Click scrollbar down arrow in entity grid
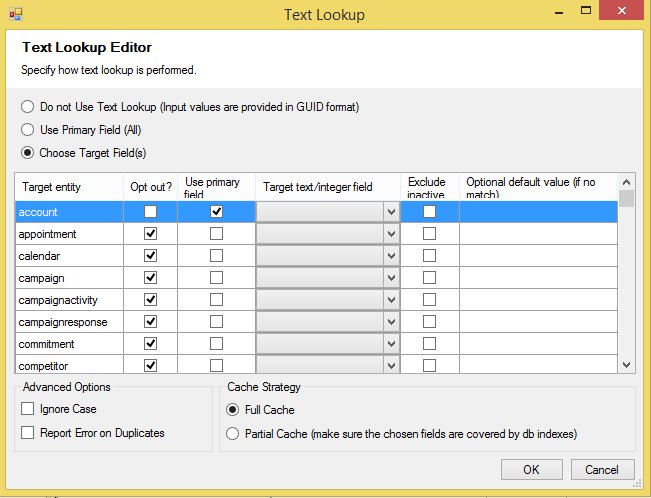 click(x=627, y=366)
